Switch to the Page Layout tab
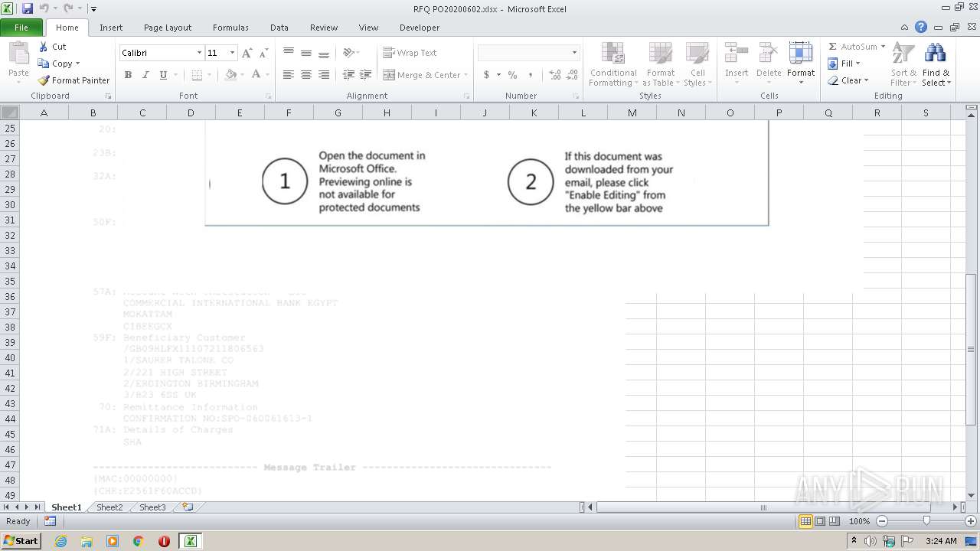 coord(168,28)
